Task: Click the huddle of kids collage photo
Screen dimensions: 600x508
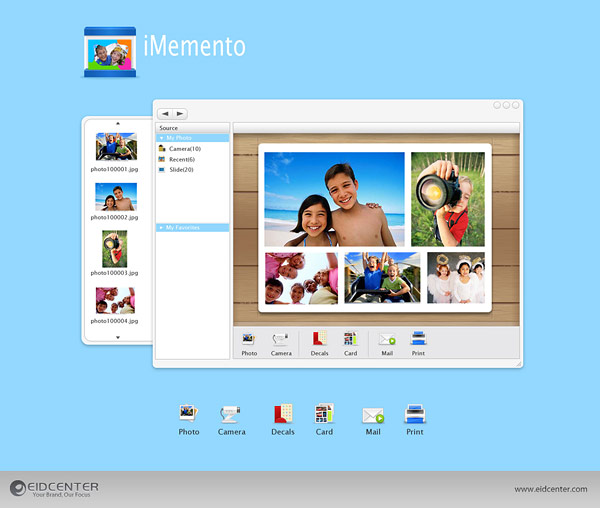Action: click(x=302, y=278)
